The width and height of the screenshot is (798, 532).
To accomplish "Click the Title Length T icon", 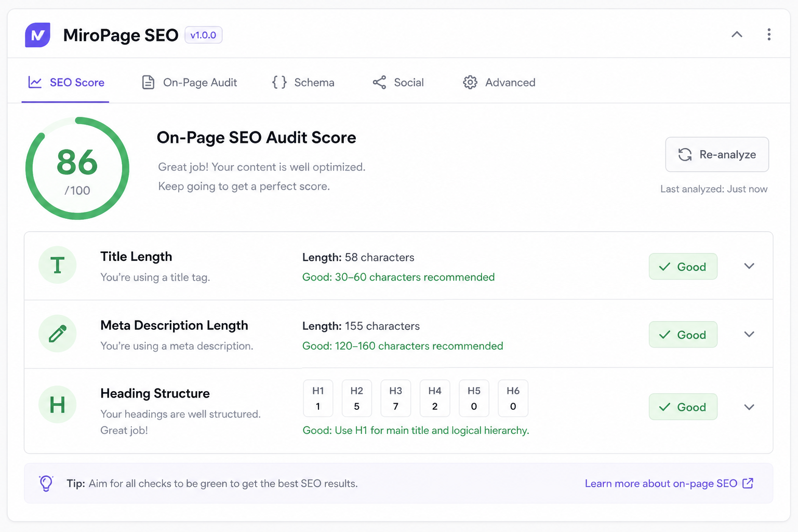I will (58, 265).
